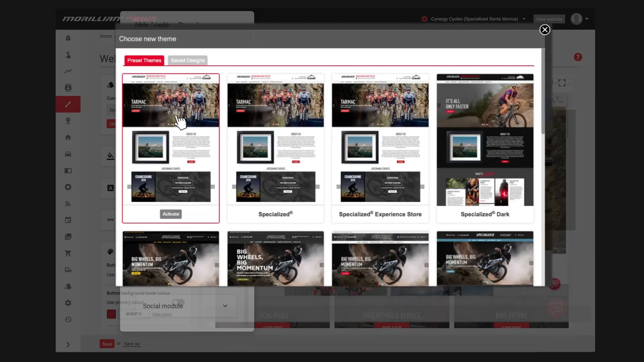Open the shopping cart sidebar icon
The height and width of the screenshot is (362, 644).
click(x=68, y=253)
